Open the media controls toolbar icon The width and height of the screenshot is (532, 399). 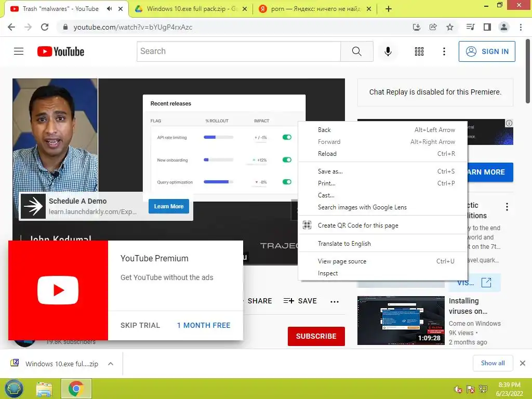(x=470, y=27)
